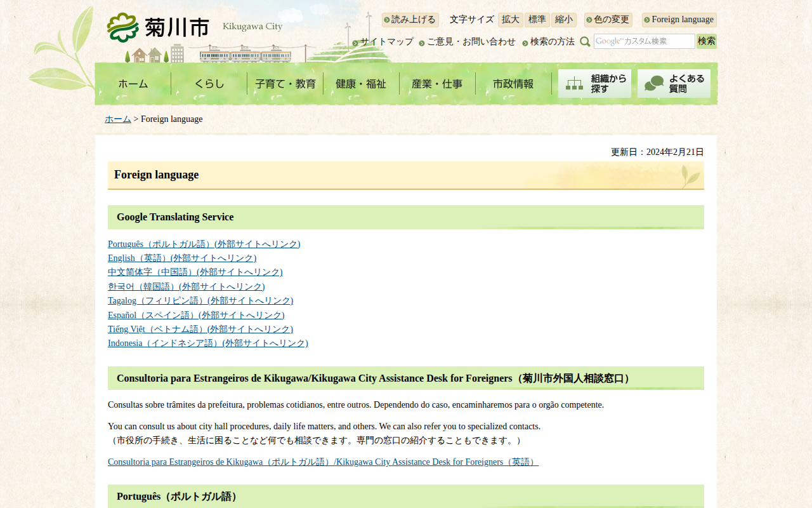Open Tiếng Việt translation link
This screenshot has width=812, height=508.
200,329
